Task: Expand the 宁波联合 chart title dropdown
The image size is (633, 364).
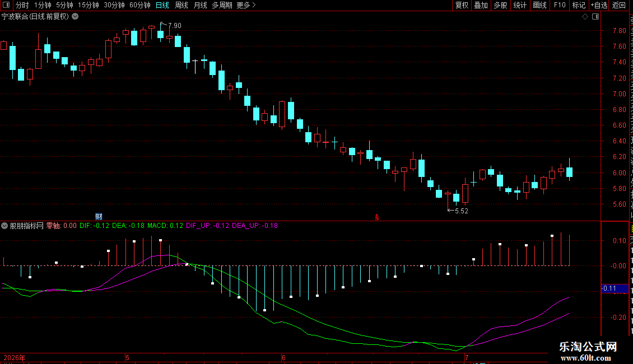Action: coord(75,17)
